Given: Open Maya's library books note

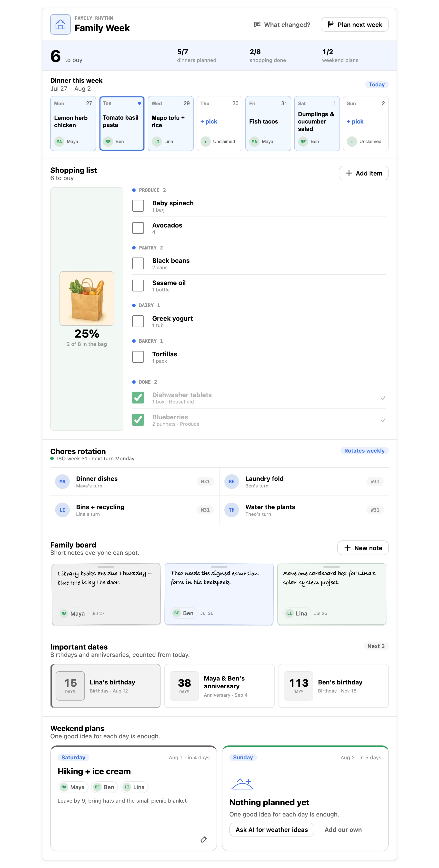Looking at the screenshot, I should pos(106,594).
